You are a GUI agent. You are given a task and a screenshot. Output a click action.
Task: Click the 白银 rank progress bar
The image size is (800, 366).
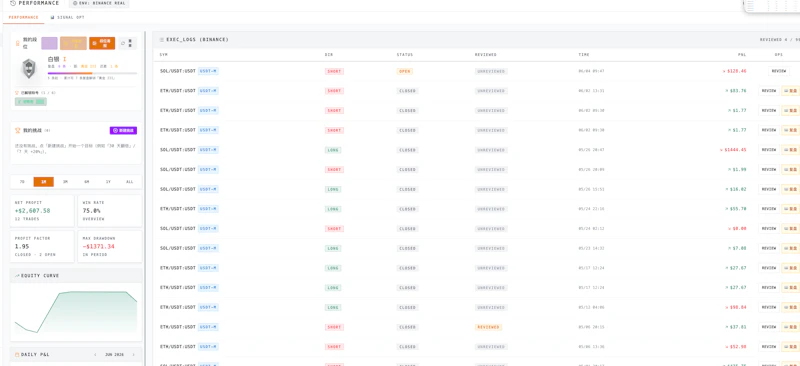tap(92, 73)
